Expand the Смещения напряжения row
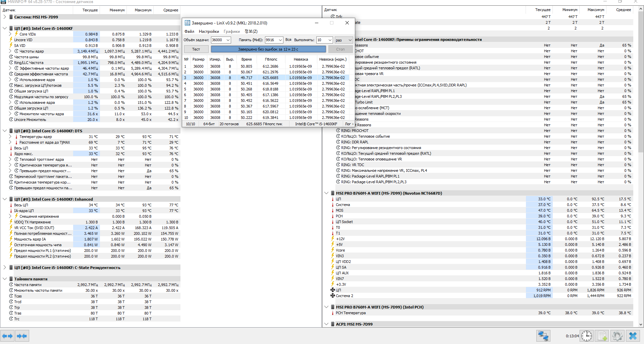The height and width of the screenshot is (344, 644). tap(10, 216)
